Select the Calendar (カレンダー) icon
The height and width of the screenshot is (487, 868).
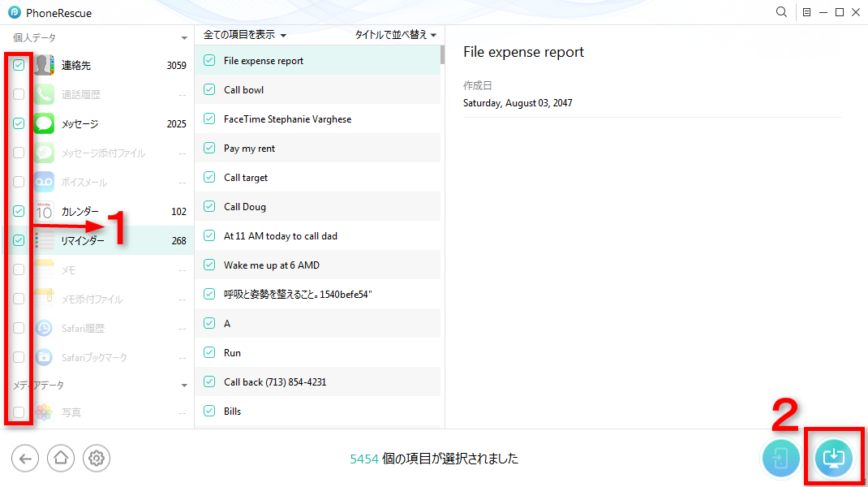(44, 211)
